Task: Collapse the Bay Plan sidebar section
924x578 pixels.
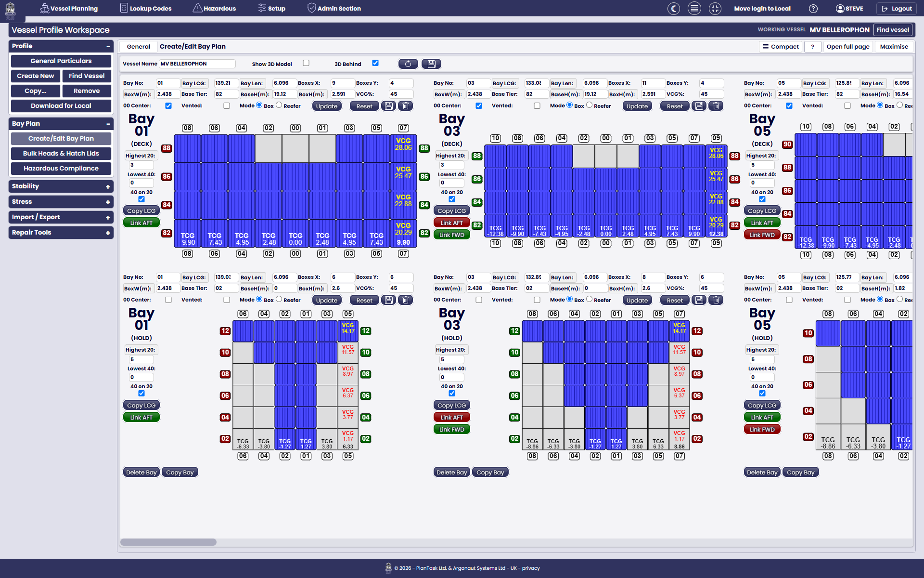Action: tap(108, 124)
